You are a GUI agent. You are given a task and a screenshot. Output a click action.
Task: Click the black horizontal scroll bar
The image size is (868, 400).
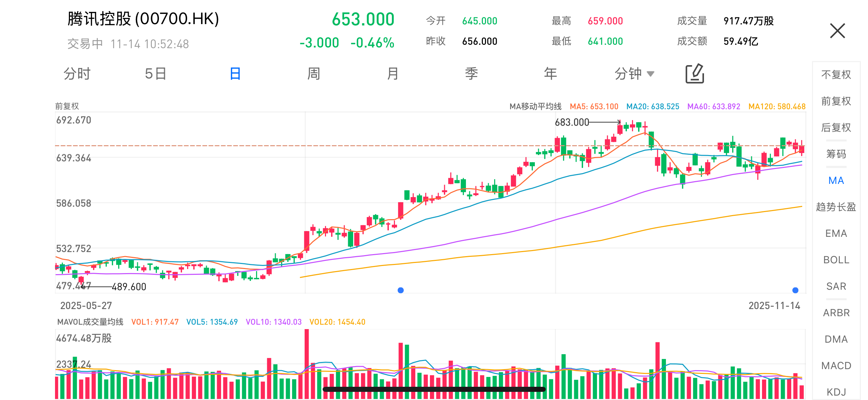click(x=434, y=389)
